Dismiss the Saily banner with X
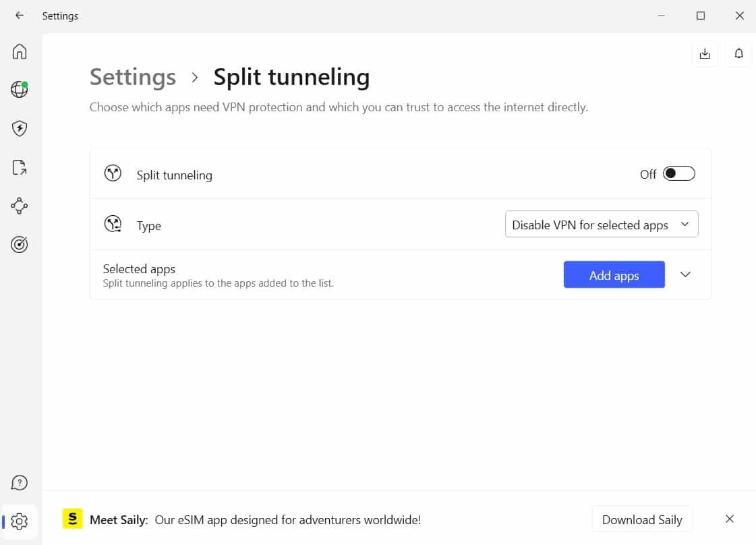The image size is (756, 545). 730,519
